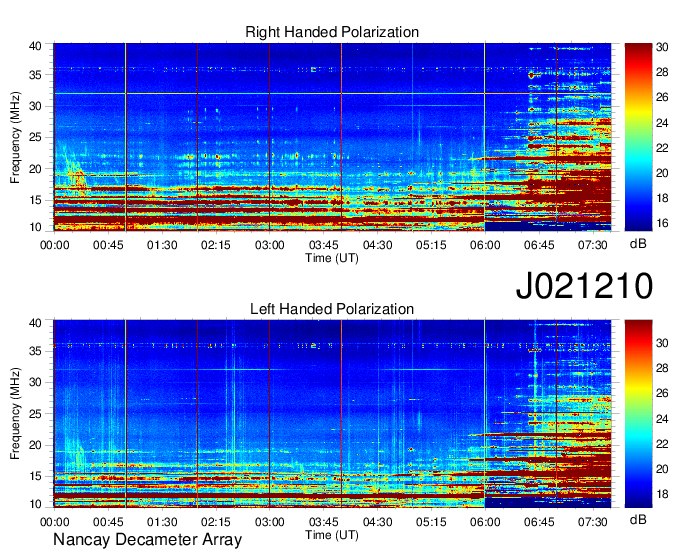Click the '15' frequency tick of top plot
The height and width of the screenshot is (552, 680).
[x=35, y=200]
